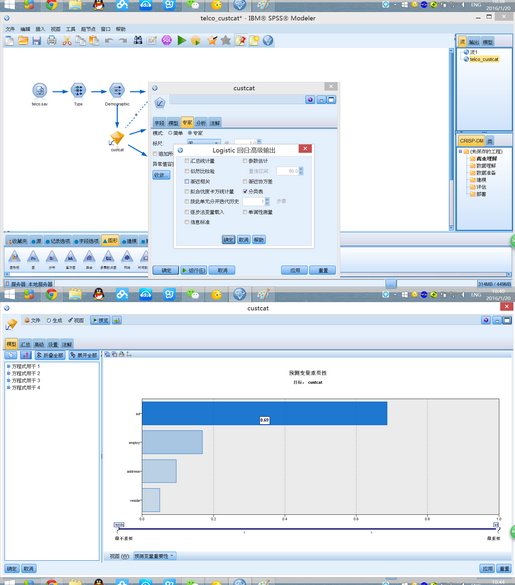The width and height of the screenshot is (515, 585).
Task: Tick the 渐近相关 checkbox
Action: [187, 181]
